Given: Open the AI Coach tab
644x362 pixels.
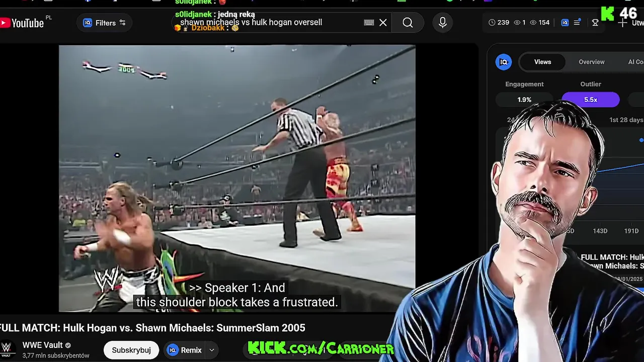Looking at the screenshot, I should pyautogui.click(x=635, y=62).
